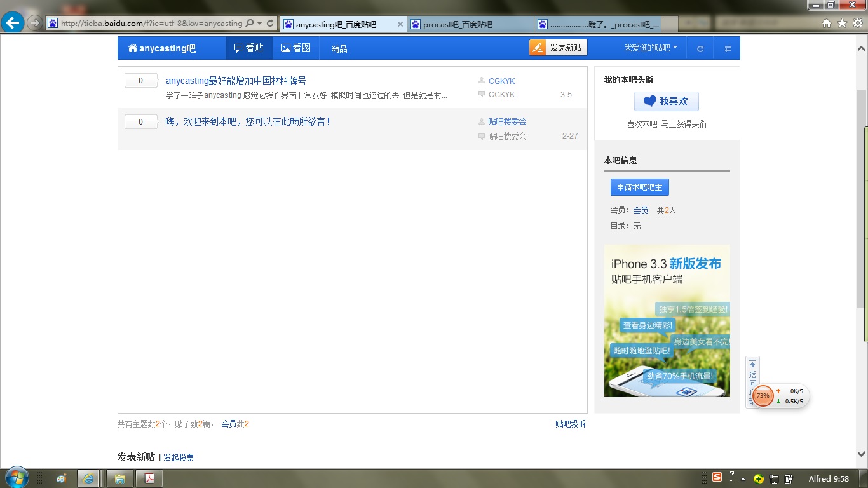Viewport: 868px width, 488px height.
Task: Open the 会员 members link in 本吧信息
Action: click(x=641, y=210)
